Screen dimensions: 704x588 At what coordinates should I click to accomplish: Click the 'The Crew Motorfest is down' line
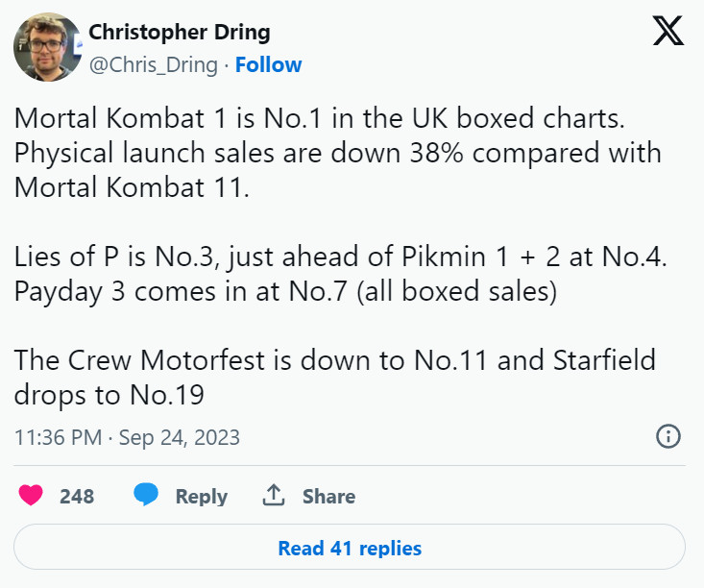(x=335, y=361)
